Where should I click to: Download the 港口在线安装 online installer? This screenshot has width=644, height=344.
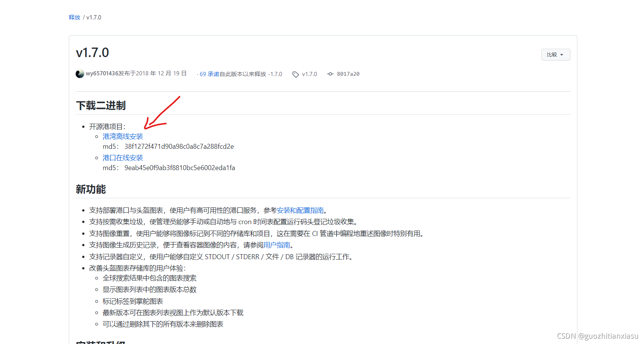pyautogui.click(x=123, y=158)
